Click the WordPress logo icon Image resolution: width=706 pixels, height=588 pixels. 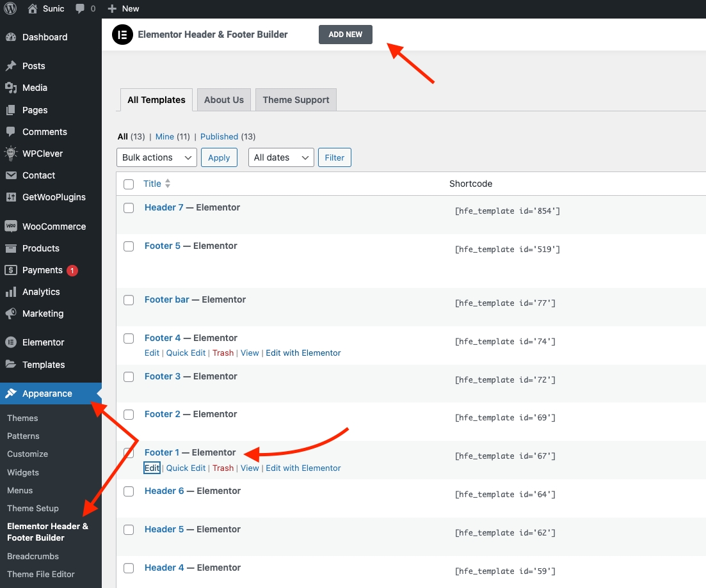pos(10,8)
